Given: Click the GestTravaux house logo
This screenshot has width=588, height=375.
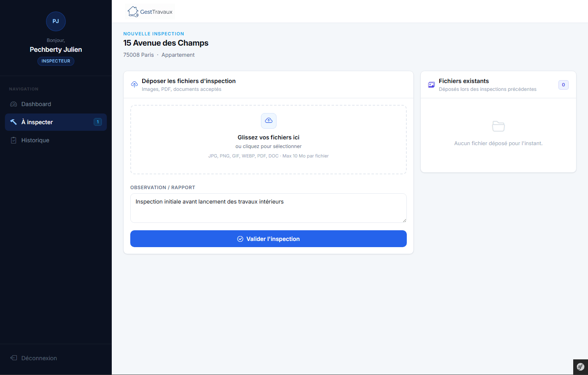Looking at the screenshot, I should (133, 12).
